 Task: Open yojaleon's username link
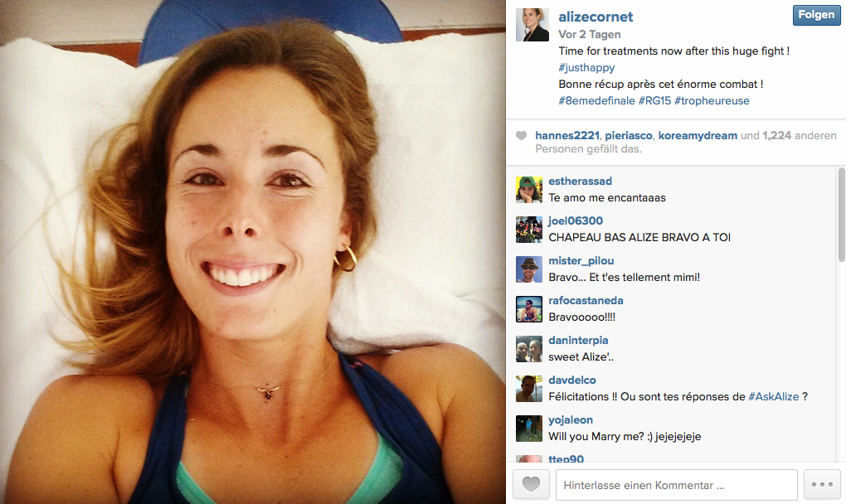click(x=571, y=420)
